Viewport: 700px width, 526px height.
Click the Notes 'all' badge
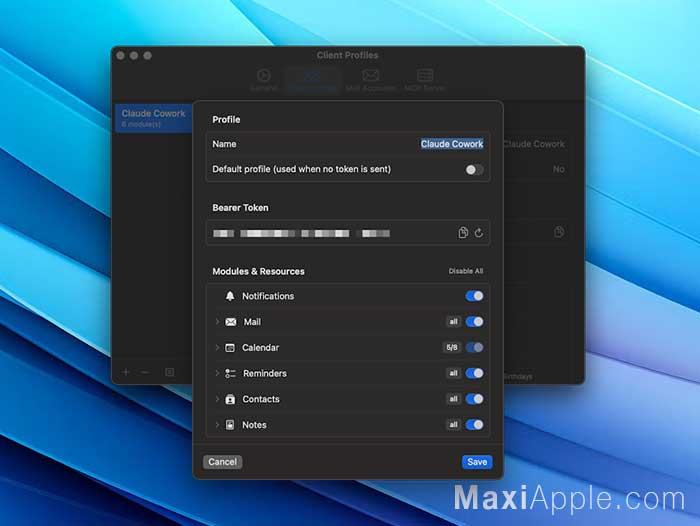point(453,425)
